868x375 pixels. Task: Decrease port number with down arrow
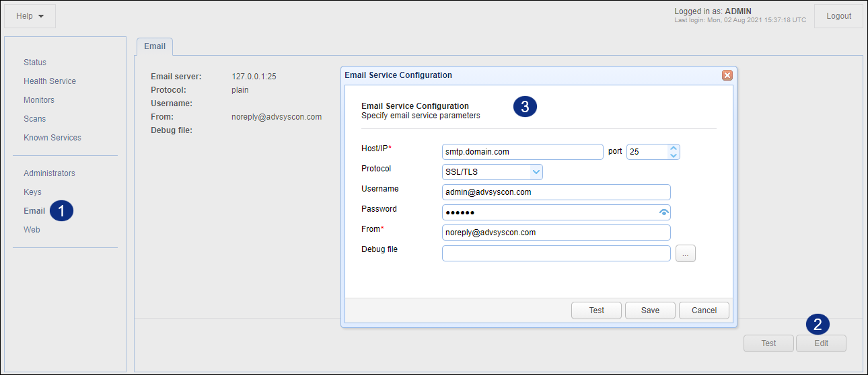(674, 156)
